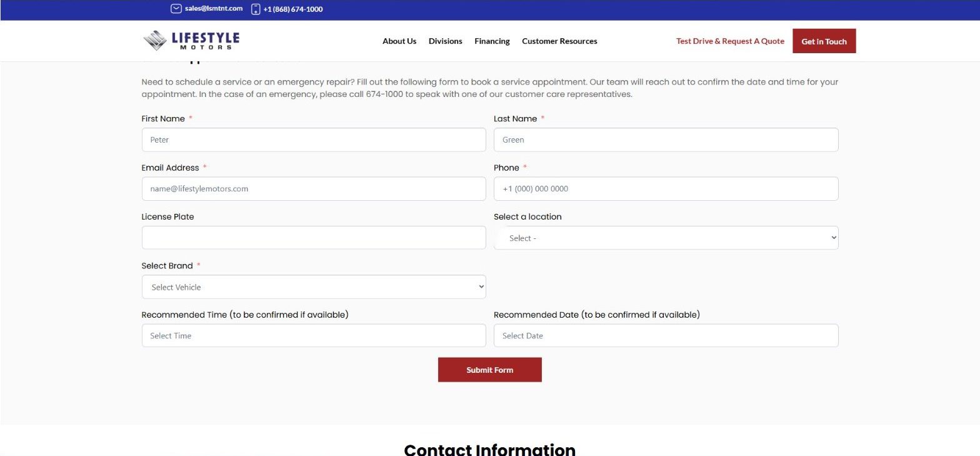Open the About Us menu
This screenshot has height=456, width=980.
point(399,41)
